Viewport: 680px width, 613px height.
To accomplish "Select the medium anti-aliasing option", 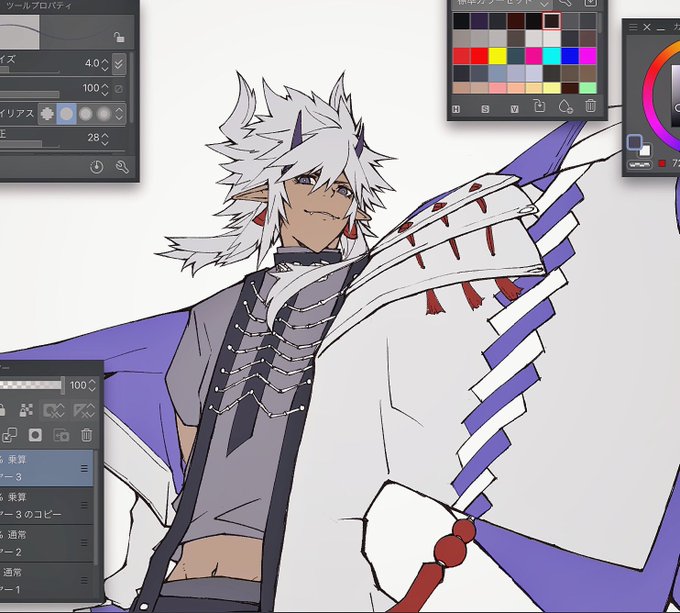I will click(85, 114).
